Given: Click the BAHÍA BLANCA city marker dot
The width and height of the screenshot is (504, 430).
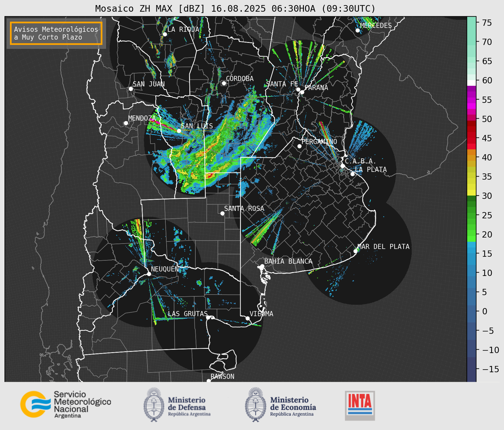Looking at the screenshot, I should coord(262,266).
